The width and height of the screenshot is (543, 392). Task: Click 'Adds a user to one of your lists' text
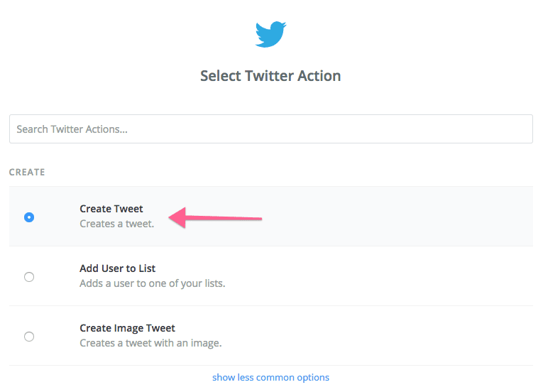pos(153,283)
